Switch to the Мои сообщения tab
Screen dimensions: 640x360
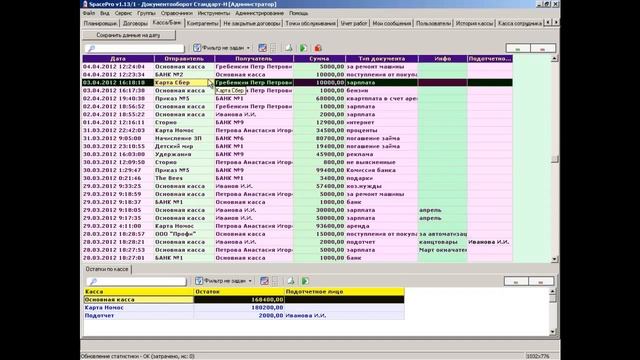click(391, 23)
